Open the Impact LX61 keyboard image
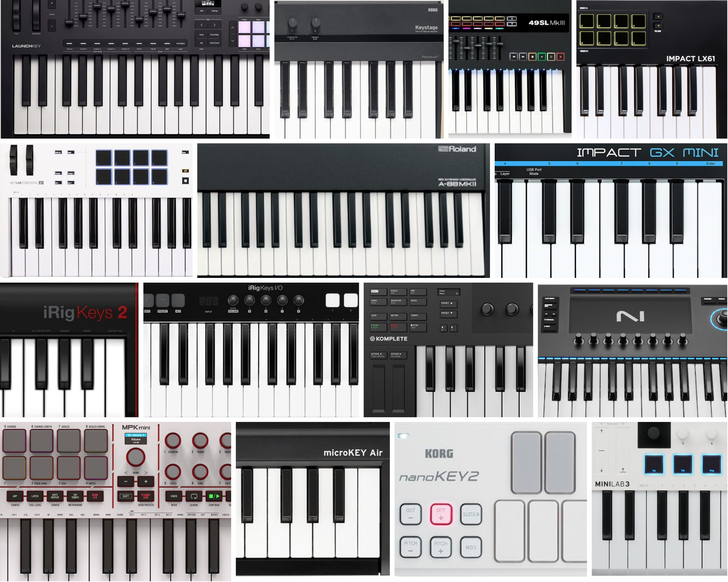The image size is (728, 582). 652,69
